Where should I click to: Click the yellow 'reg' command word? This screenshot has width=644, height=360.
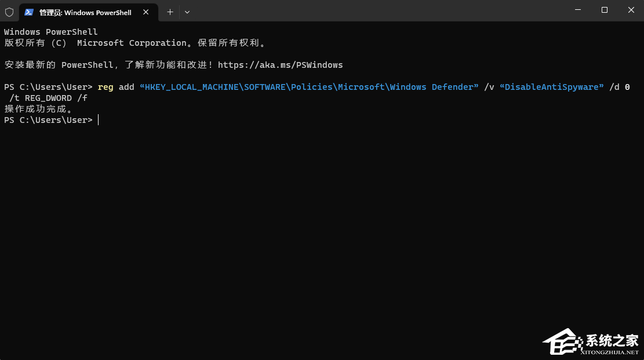click(105, 87)
